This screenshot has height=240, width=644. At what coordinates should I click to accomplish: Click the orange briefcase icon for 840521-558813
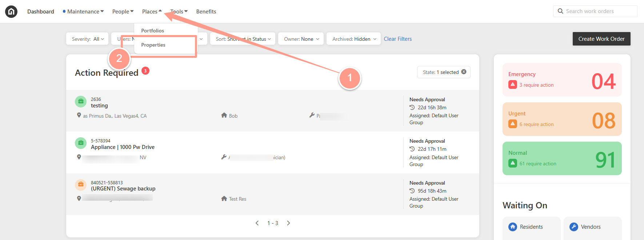(81, 185)
